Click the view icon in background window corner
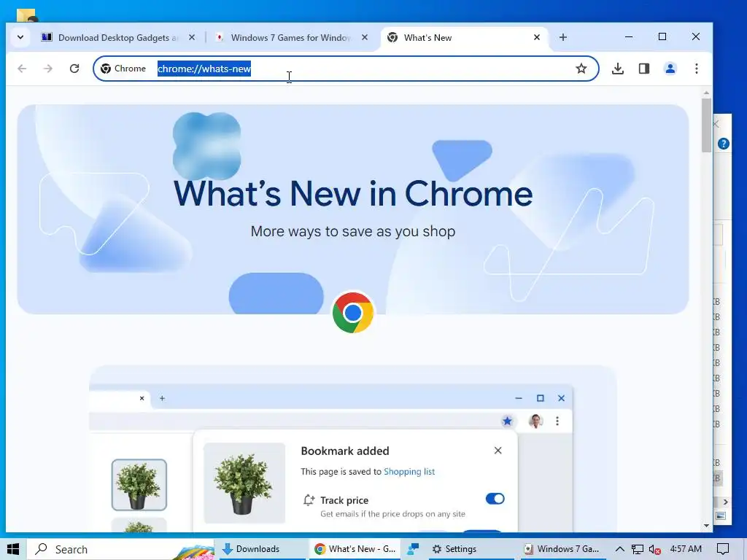Viewport: 747px width, 560px height. tap(721, 516)
